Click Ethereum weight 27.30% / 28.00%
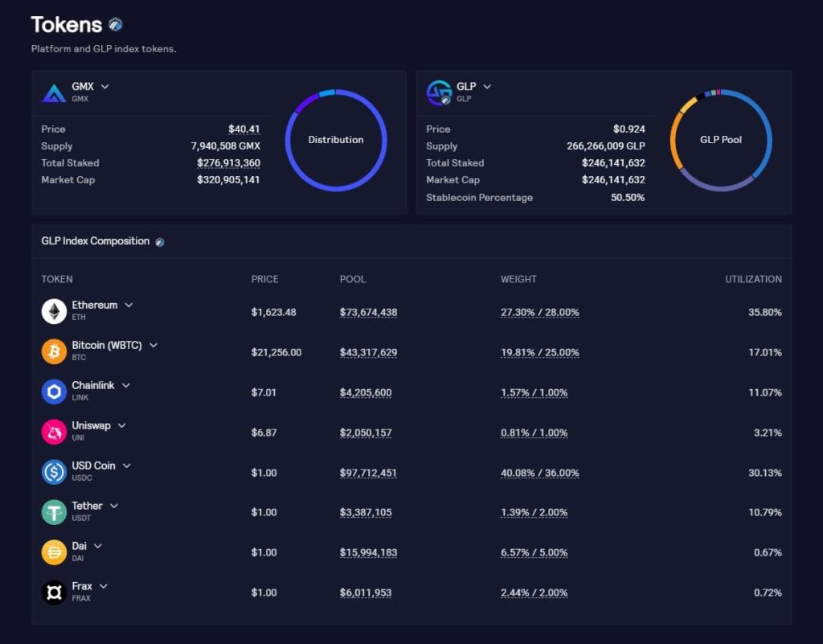The height and width of the screenshot is (644, 823). [540, 312]
